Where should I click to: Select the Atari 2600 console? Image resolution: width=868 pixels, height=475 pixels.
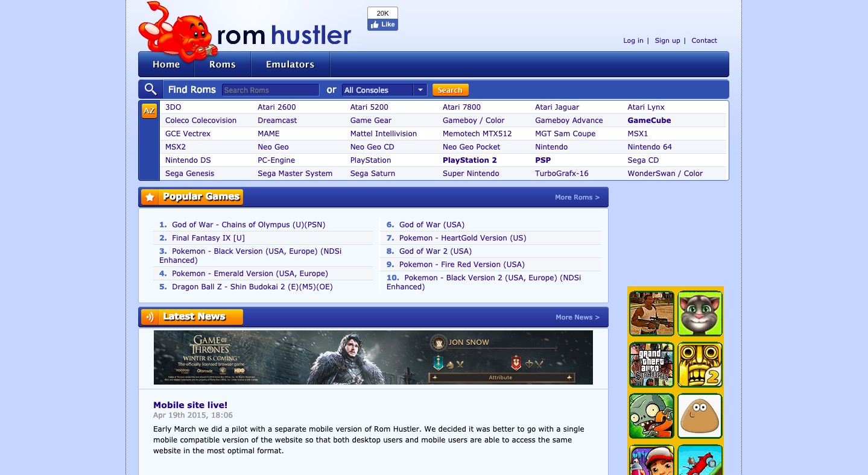coord(276,107)
